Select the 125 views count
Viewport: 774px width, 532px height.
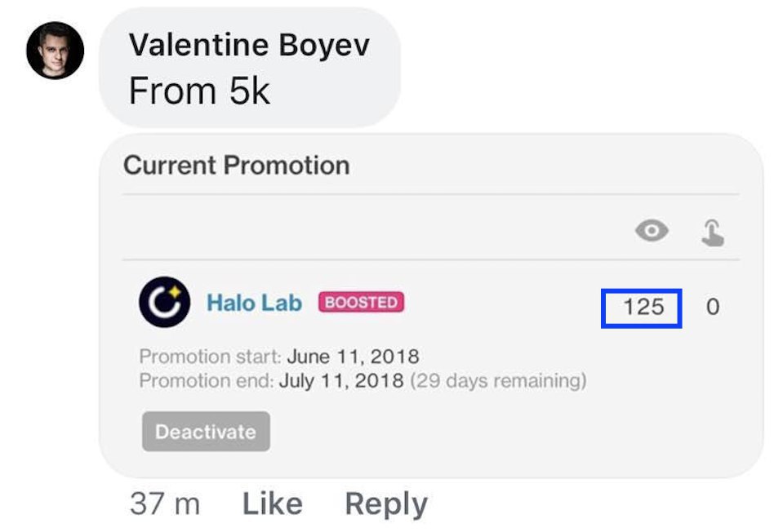click(x=642, y=308)
